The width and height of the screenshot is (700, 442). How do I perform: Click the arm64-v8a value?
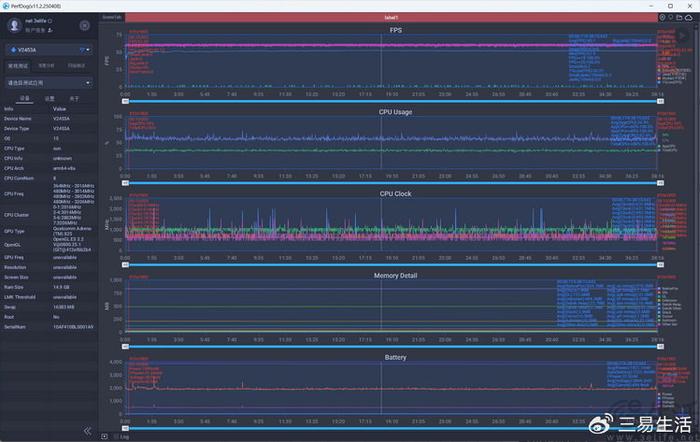click(x=64, y=168)
